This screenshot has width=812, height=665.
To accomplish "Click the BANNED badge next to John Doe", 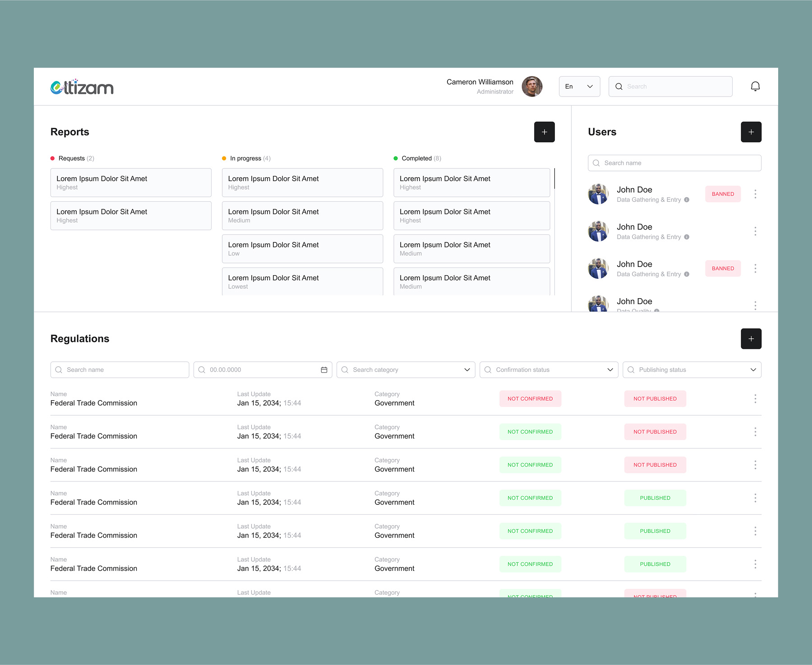I will [x=722, y=194].
